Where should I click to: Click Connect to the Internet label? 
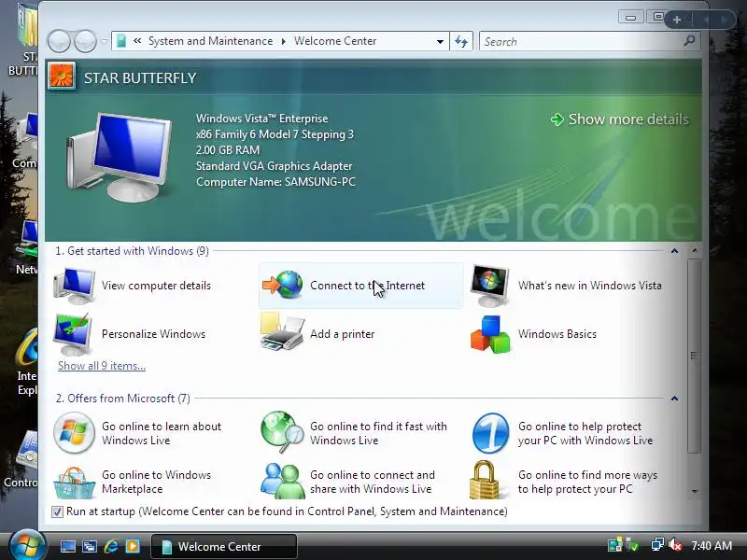pyautogui.click(x=367, y=286)
